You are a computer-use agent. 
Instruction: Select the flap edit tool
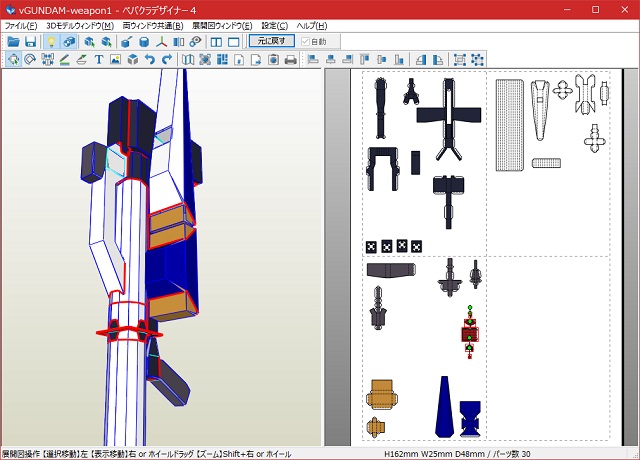(82, 60)
